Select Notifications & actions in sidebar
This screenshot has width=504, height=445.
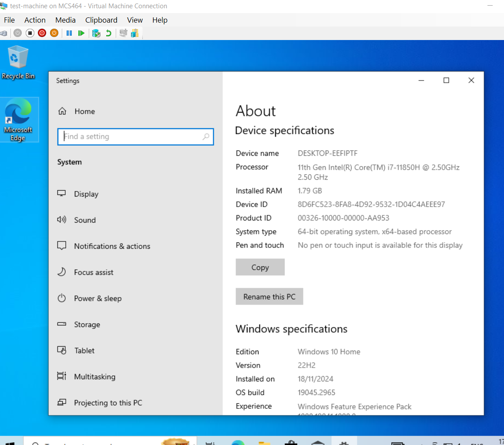(x=112, y=246)
